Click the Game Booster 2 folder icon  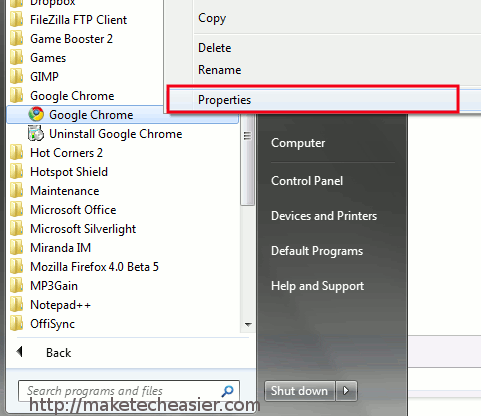(x=16, y=39)
